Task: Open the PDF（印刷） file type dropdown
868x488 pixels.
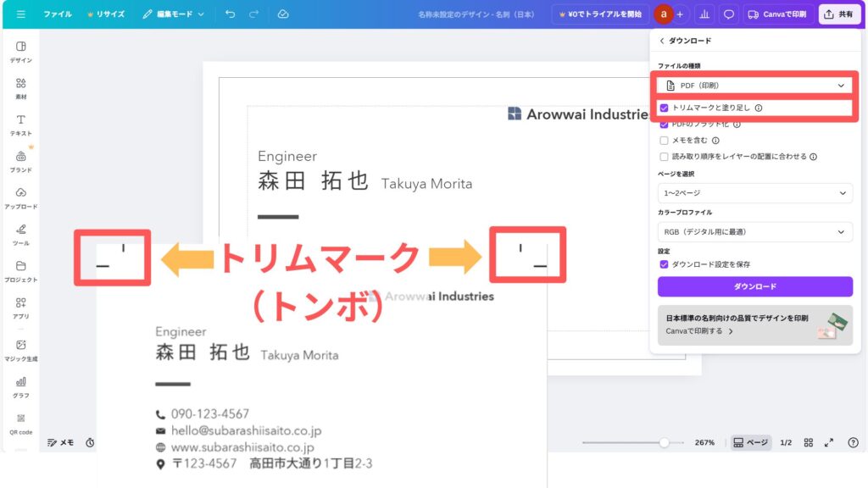Action: 754,86
